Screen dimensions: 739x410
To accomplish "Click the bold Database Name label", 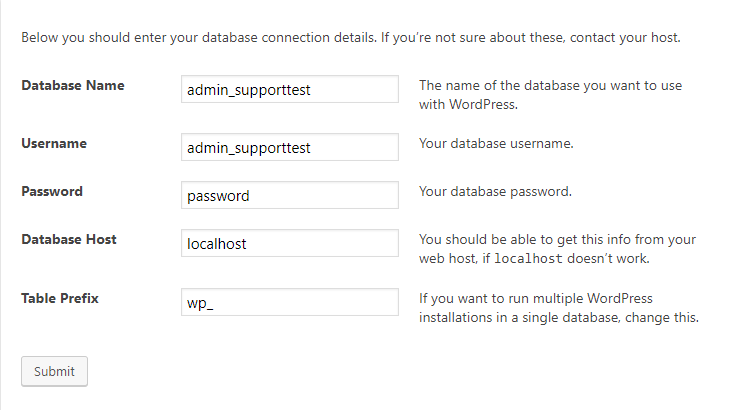I will (x=73, y=85).
